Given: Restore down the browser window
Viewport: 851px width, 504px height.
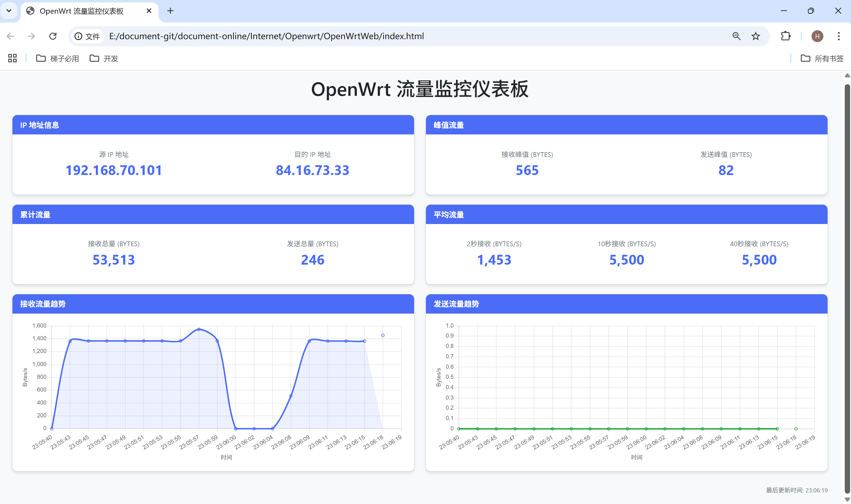Looking at the screenshot, I should pyautogui.click(x=811, y=11).
